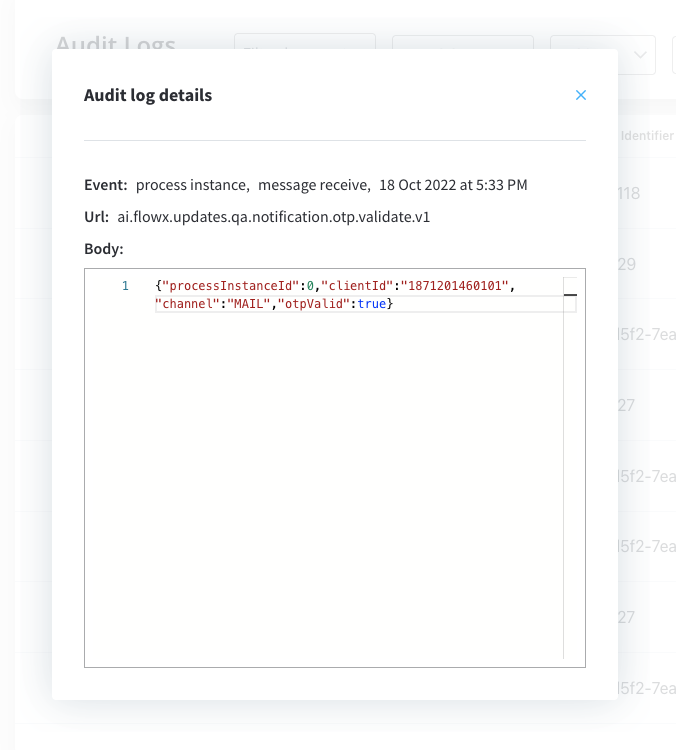Click the Identifier column header behind the dialog
The image size is (676, 750).
(x=647, y=136)
